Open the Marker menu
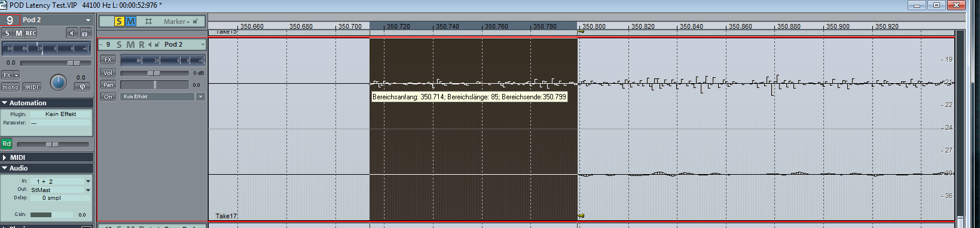980x228 pixels. (x=176, y=22)
